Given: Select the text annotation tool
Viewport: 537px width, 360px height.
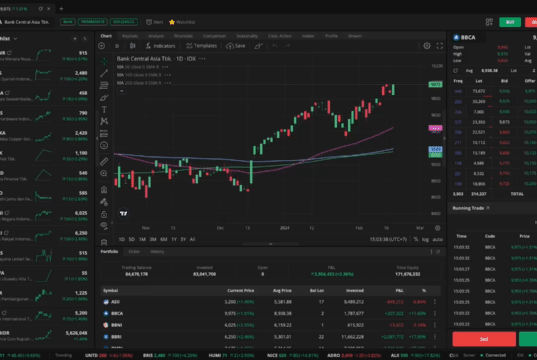Looking at the screenshot, I should [x=104, y=110].
